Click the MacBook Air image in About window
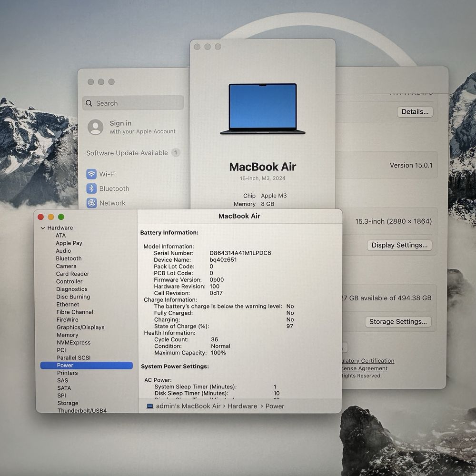Screen dimensions: 476x476 263,109
